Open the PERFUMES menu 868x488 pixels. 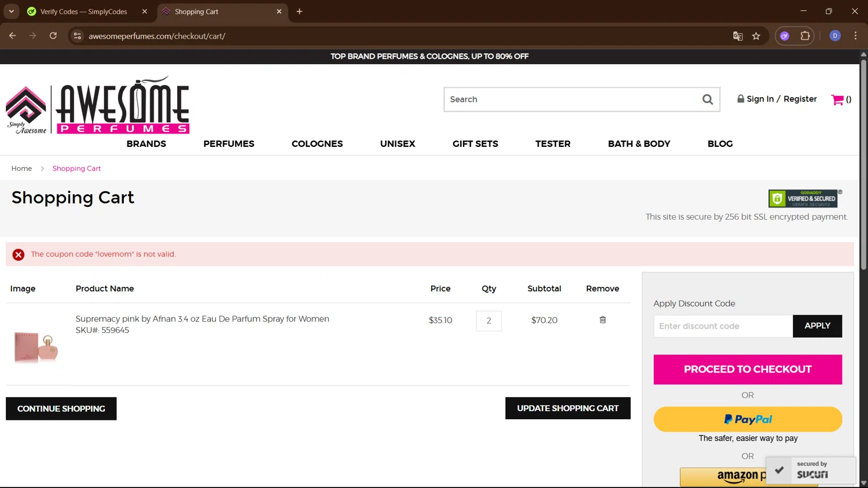click(229, 144)
